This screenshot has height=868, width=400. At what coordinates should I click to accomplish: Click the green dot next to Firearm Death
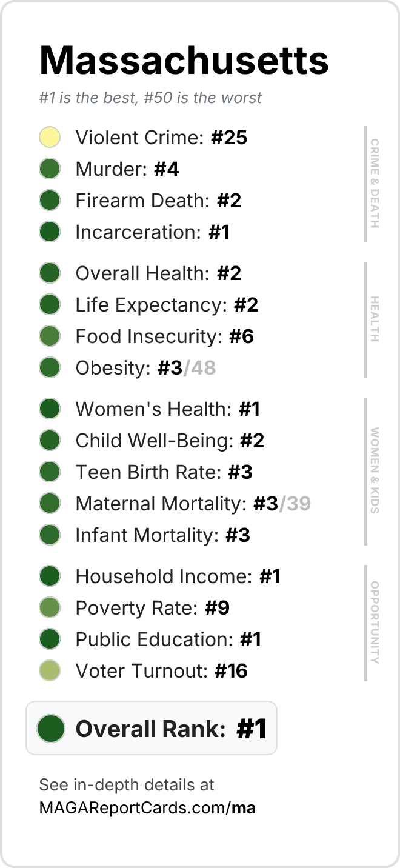click(x=50, y=201)
